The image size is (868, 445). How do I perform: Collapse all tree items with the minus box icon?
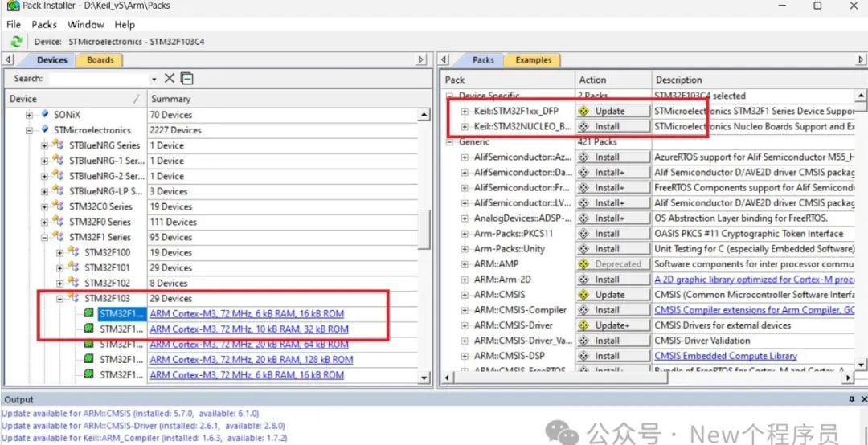coord(187,79)
